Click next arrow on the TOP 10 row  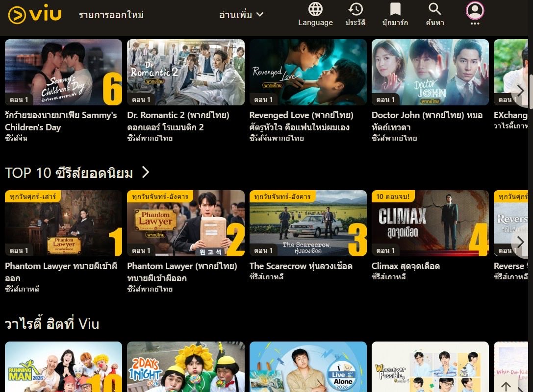click(520, 242)
